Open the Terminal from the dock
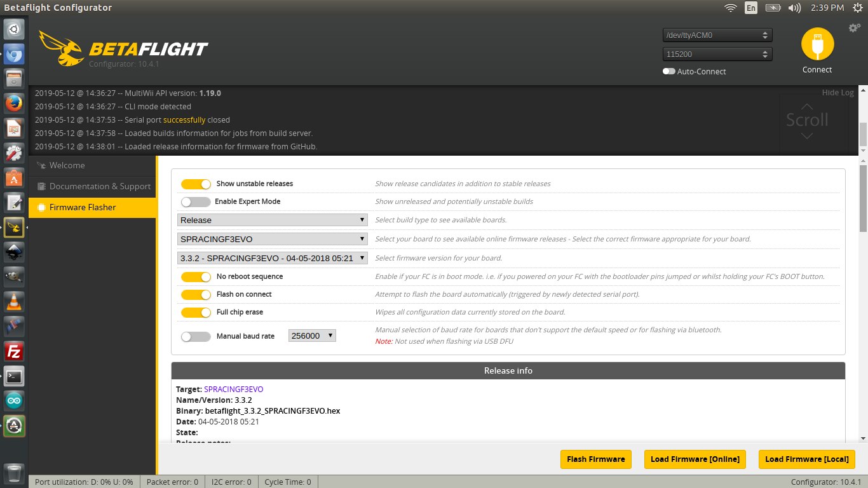The image size is (868, 488). [x=15, y=376]
